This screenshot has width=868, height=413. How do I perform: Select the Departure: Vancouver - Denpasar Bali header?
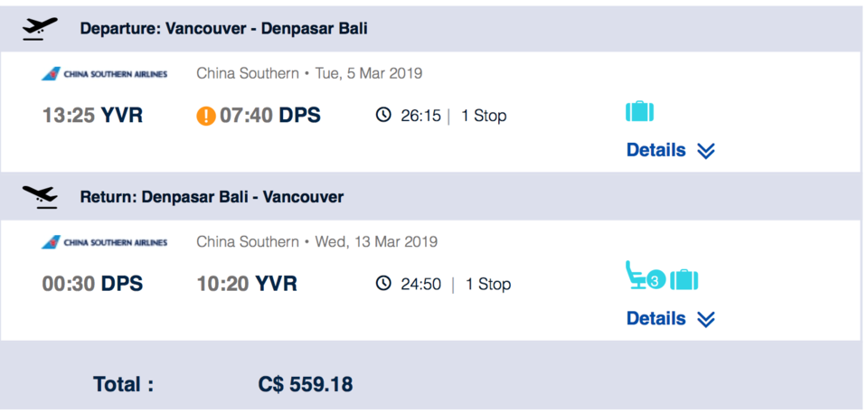[x=223, y=29]
